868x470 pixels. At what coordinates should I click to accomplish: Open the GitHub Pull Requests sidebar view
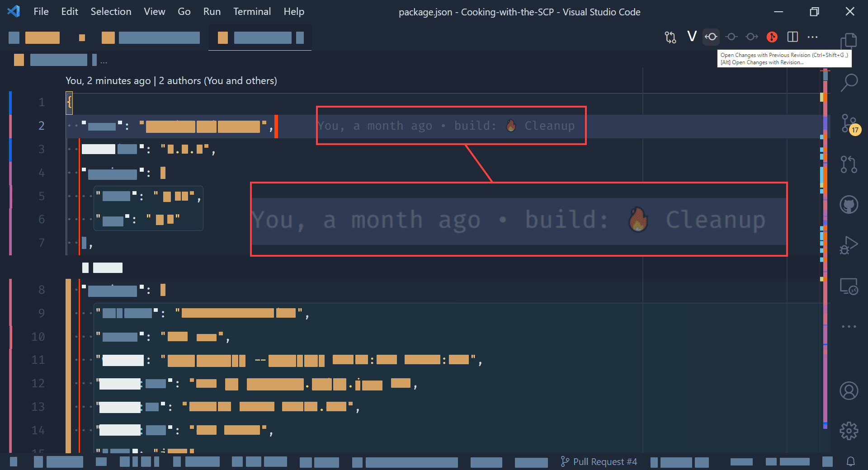pyautogui.click(x=849, y=164)
